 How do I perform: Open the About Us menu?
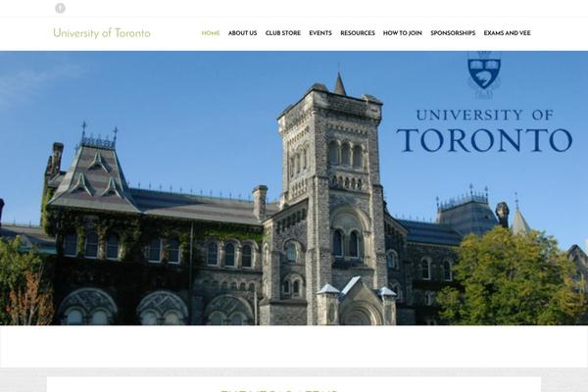pyautogui.click(x=242, y=33)
